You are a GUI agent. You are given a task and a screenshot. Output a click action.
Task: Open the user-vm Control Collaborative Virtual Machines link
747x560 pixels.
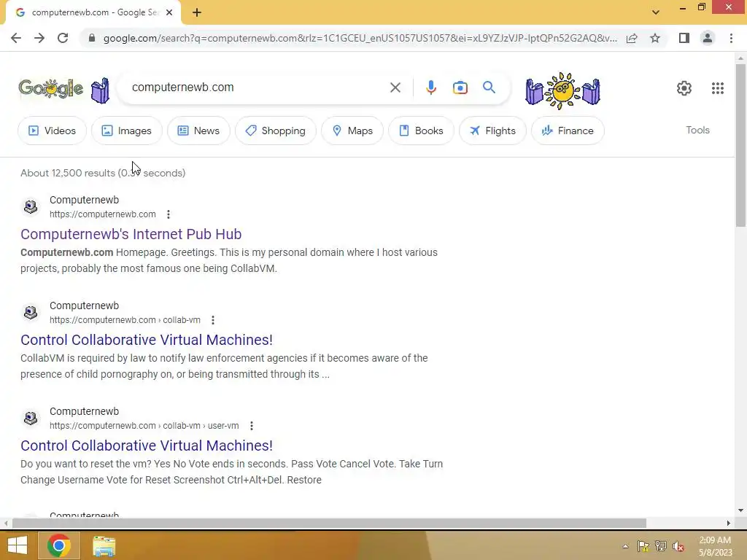coord(147,446)
